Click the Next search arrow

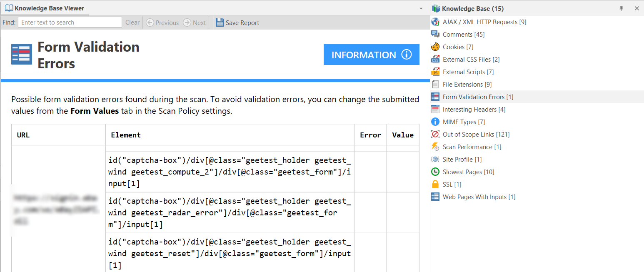194,22
